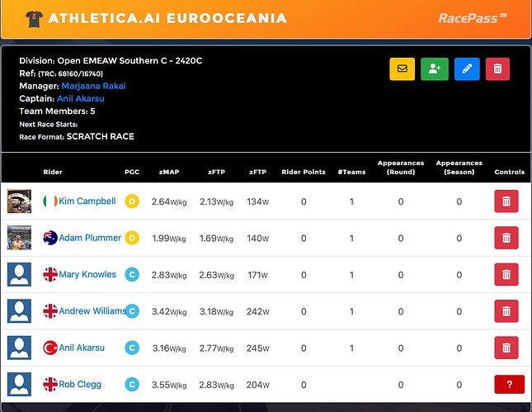Open captain Anil Akarsu link in team info
Viewport: 532px width, 412px height.
[x=80, y=98]
